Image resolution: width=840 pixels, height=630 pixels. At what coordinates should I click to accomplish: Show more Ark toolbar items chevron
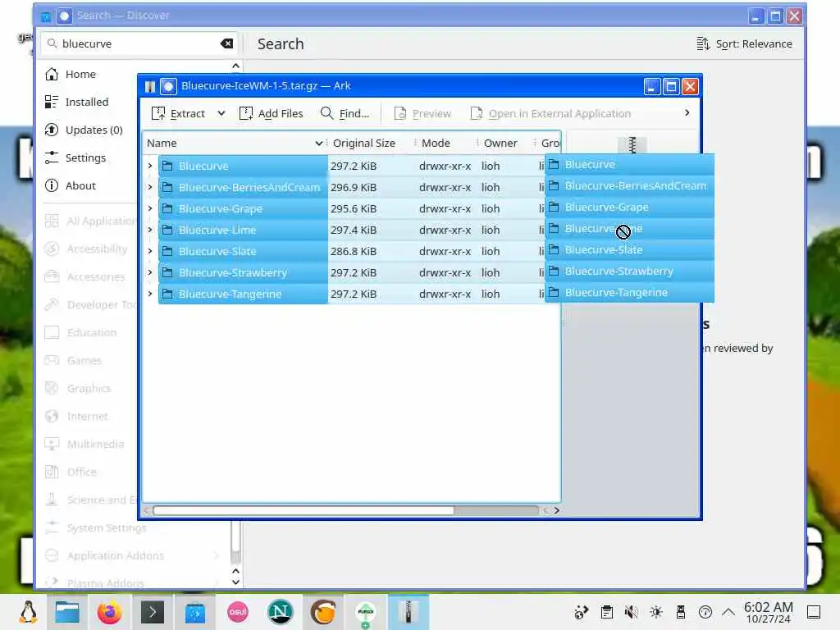687,113
